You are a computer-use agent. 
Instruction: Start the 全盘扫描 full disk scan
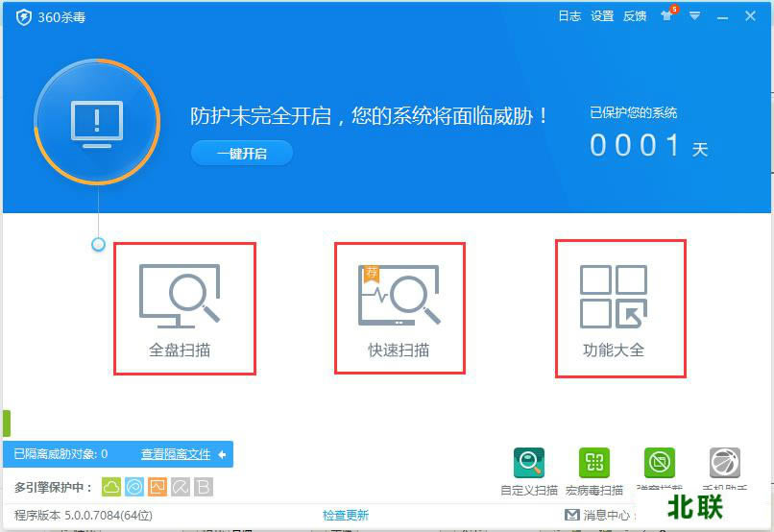pyautogui.click(x=184, y=308)
